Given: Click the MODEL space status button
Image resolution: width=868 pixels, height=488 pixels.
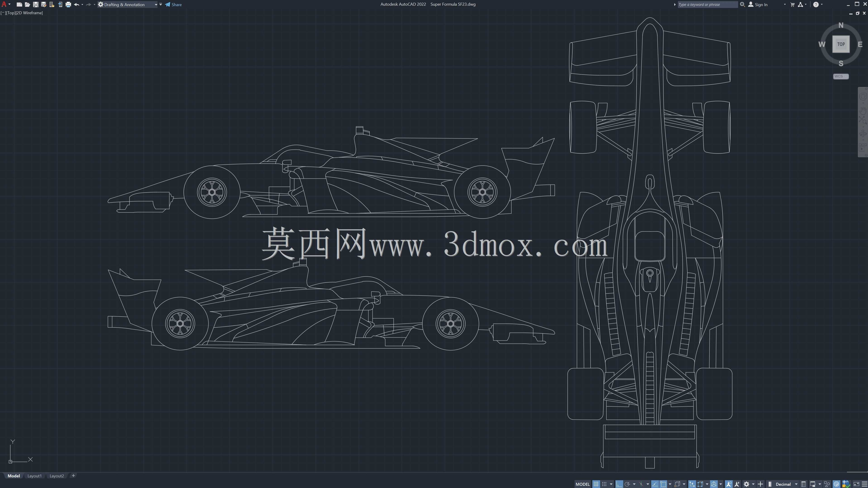Looking at the screenshot, I should pyautogui.click(x=583, y=484).
